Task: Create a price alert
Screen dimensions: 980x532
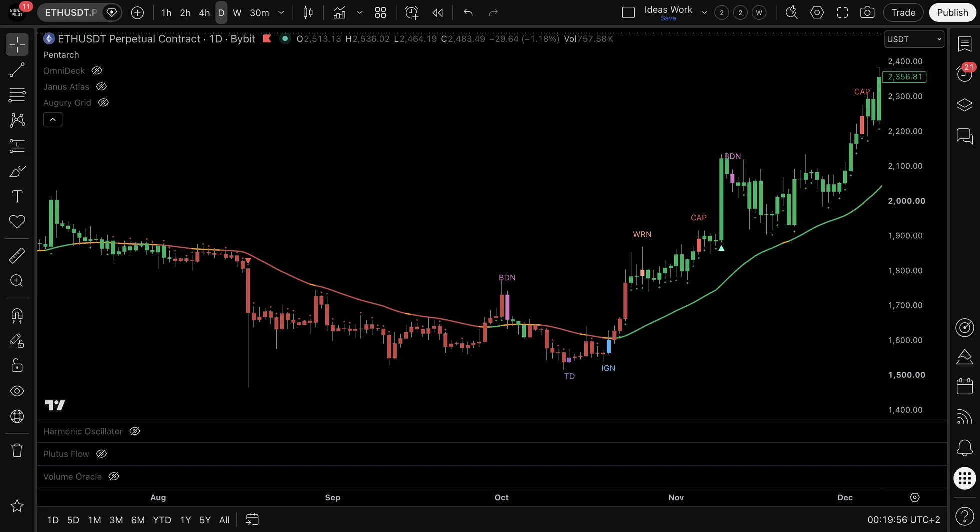Action: click(411, 13)
